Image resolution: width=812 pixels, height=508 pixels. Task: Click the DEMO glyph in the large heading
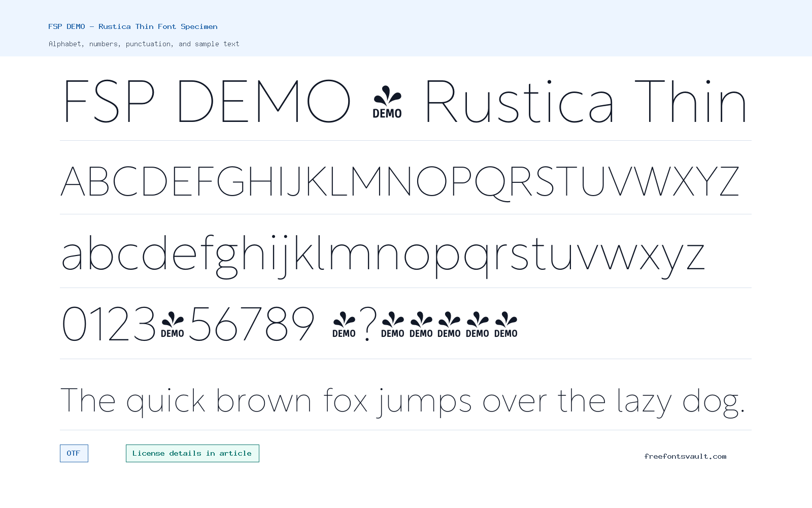click(387, 102)
